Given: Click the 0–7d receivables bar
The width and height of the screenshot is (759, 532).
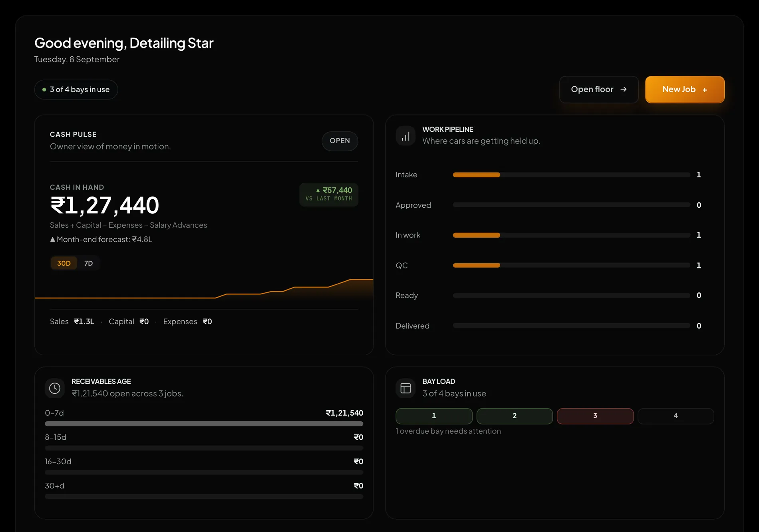Looking at the screenshot, I should [204, 424].
